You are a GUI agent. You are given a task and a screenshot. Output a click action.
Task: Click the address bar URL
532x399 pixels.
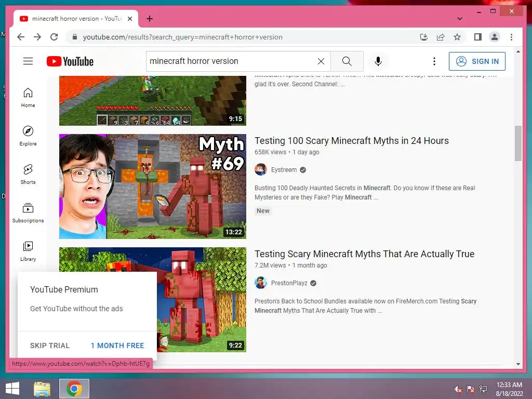click(182, 37)
